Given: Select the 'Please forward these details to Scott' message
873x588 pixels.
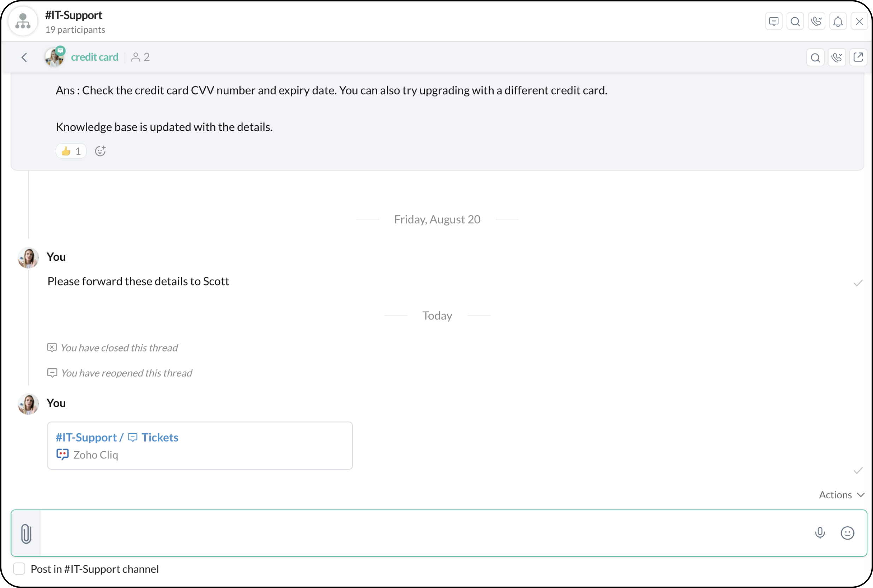Looking at the screenshot, I should point(138,281).
